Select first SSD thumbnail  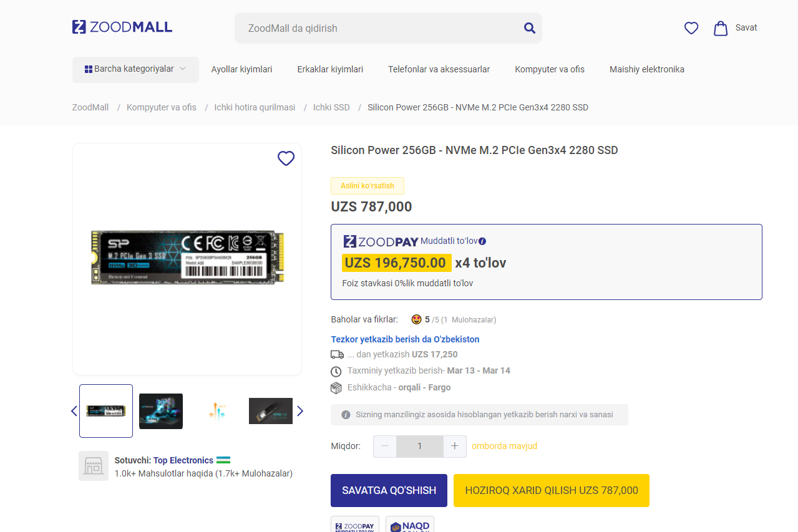(106, 411)
